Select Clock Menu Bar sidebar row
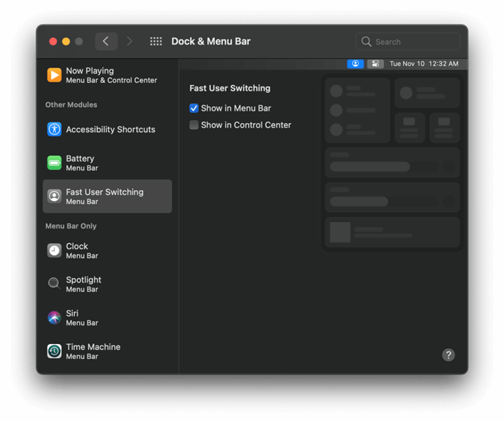Screen dimensions: 504x422 [107, 251]
